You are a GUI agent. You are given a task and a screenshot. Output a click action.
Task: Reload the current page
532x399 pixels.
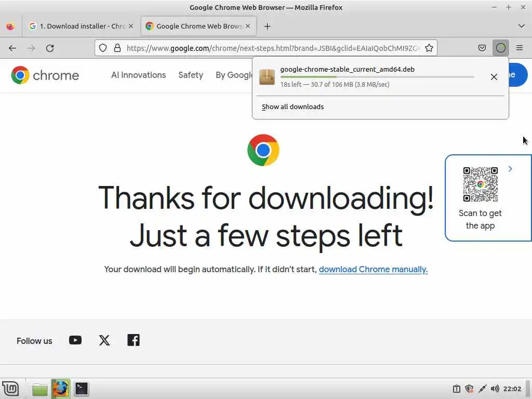tap(50, 48)
